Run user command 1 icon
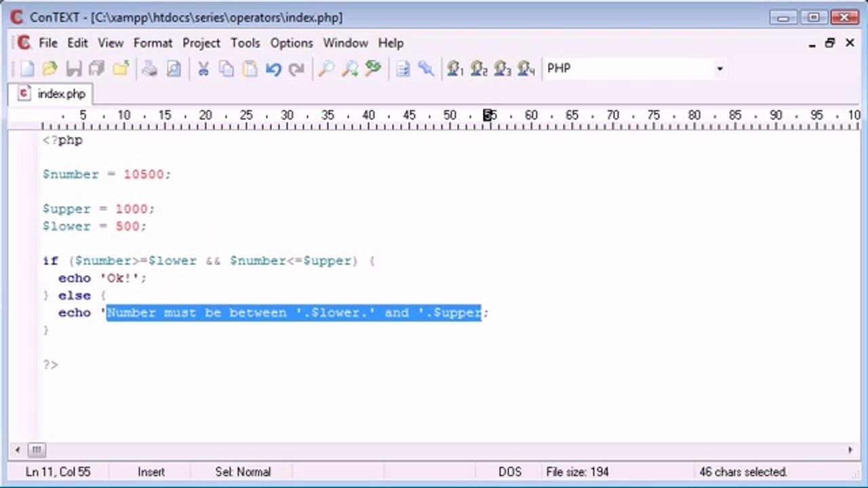Screen dimensions: 868x488 click(x=455, y=68)
